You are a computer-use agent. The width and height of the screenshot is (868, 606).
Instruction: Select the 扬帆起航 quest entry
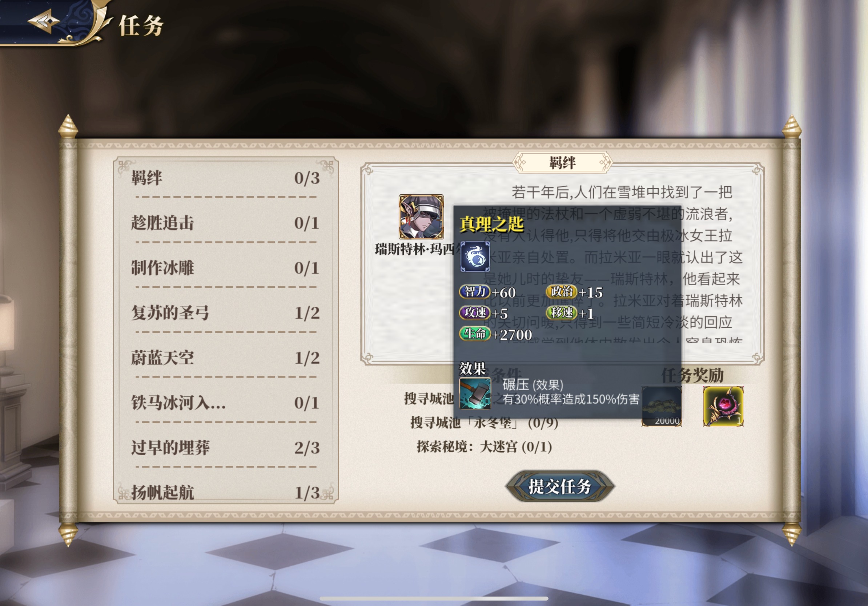225,492
